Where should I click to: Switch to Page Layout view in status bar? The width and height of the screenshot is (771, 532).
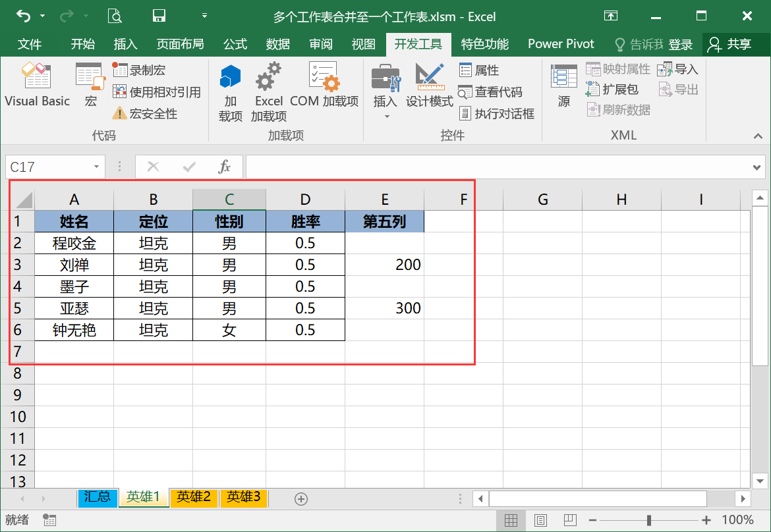(540, 519)
